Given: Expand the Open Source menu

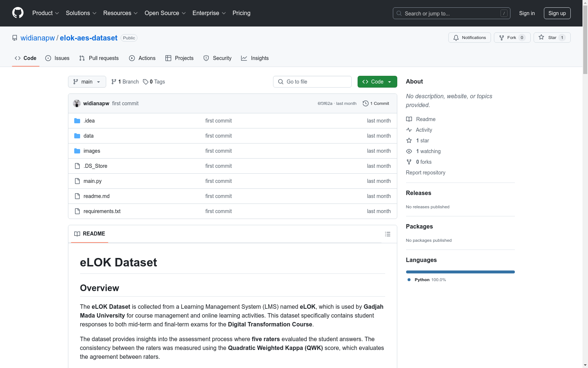Looking at the screenshot, I should coord(165,13).
